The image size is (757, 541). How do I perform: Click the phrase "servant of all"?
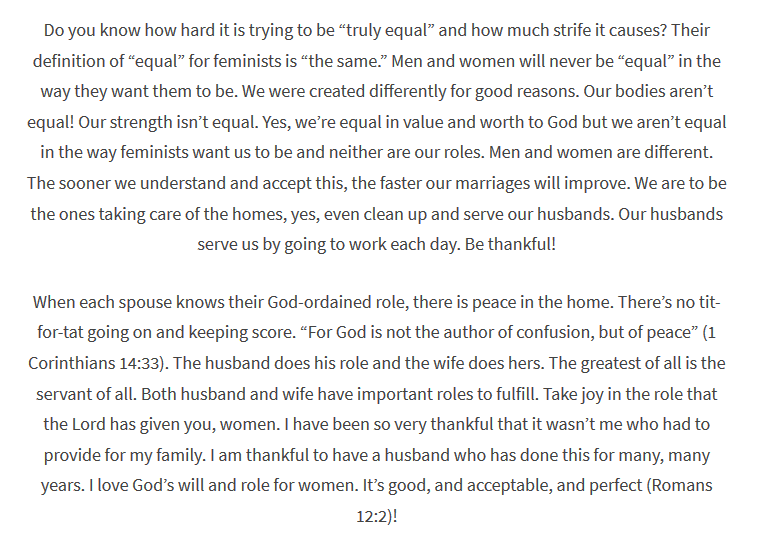click(86, 394)
